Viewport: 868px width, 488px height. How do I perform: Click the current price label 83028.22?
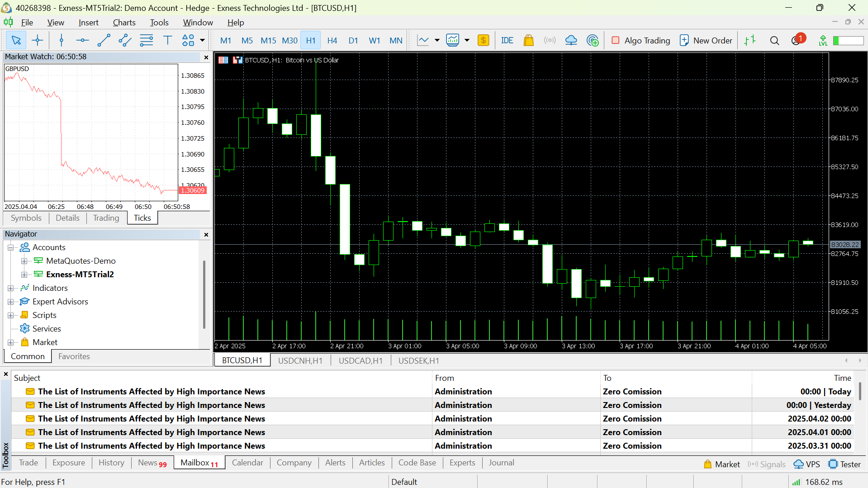(x=844, y=245)
